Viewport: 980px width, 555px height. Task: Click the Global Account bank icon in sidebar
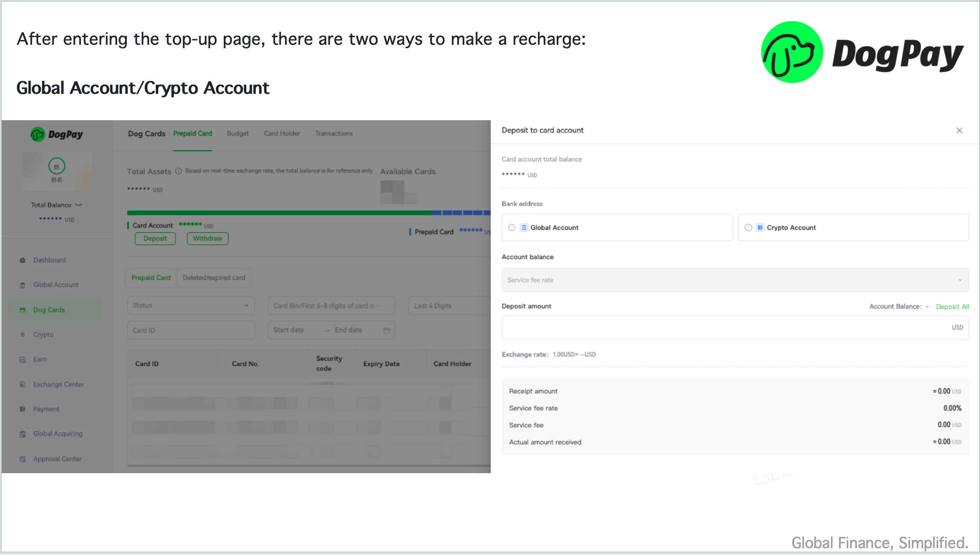click(23, 285)
